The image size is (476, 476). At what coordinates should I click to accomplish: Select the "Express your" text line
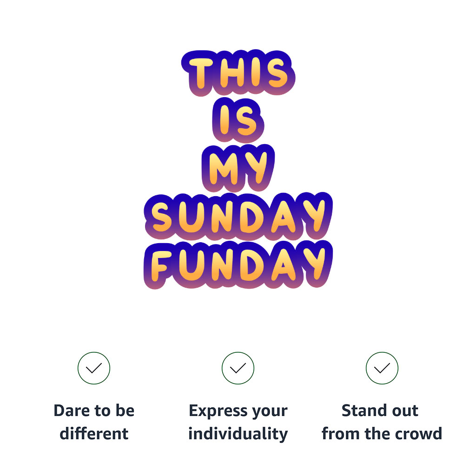coord(238,411)
